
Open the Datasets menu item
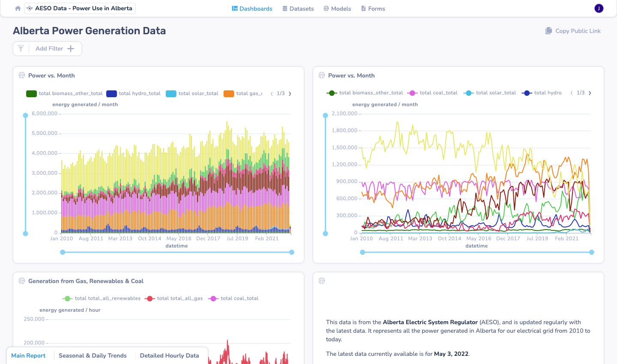pyautogui.click(x=298, y=9)
